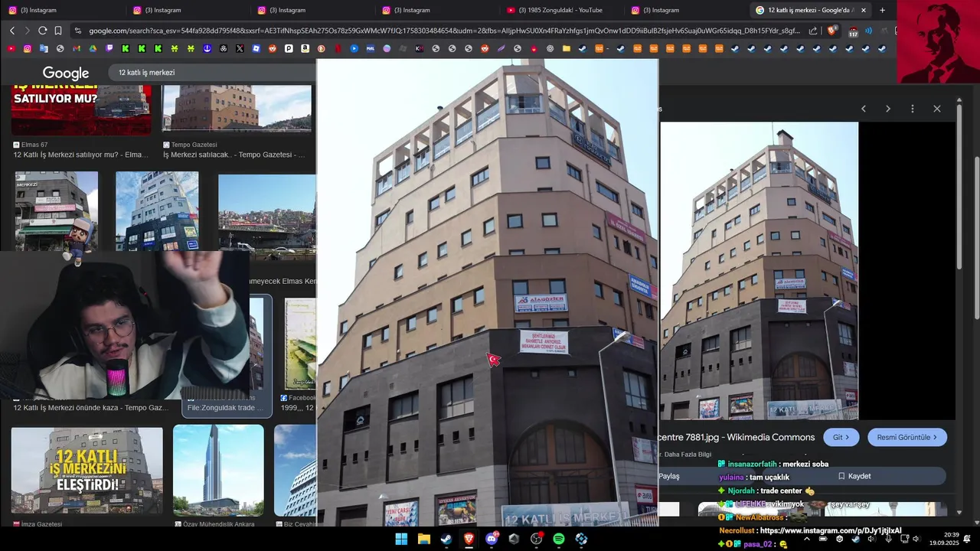Open '12 Katlı İş Merkezi önünde kaza' result
This screenshot has height=551, width=980.
pos(91,408)
